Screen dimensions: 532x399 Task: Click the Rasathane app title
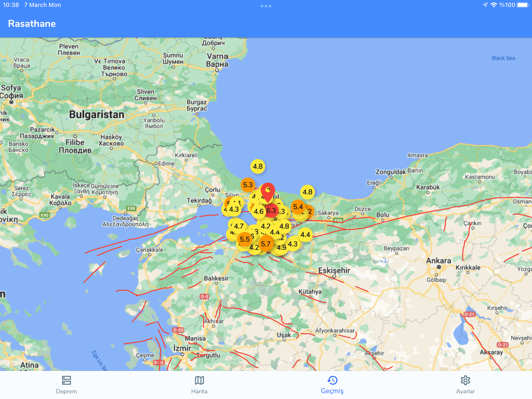coord(32,24)
